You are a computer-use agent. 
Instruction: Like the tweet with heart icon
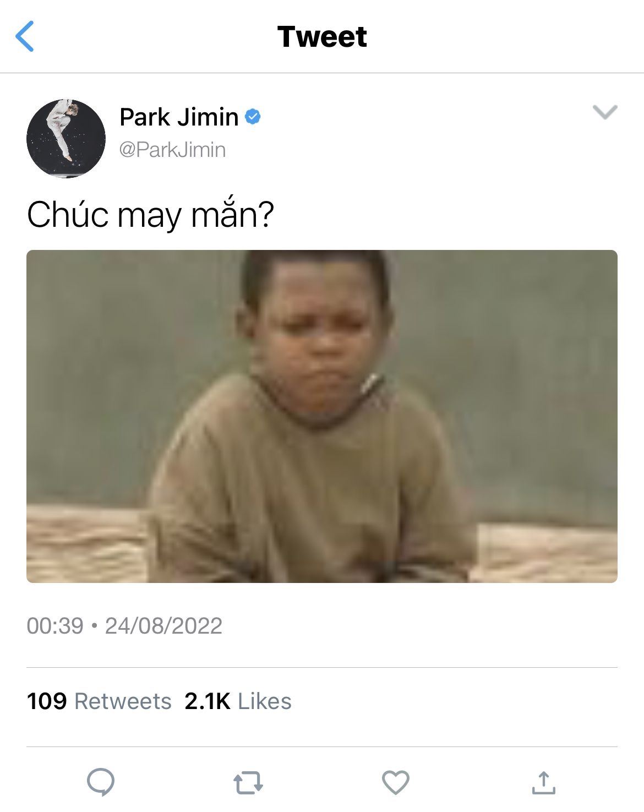tap(396, 782)
